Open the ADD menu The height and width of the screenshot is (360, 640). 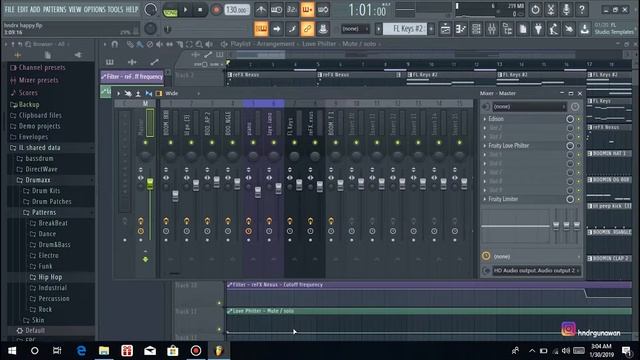(x=36, y=9)
